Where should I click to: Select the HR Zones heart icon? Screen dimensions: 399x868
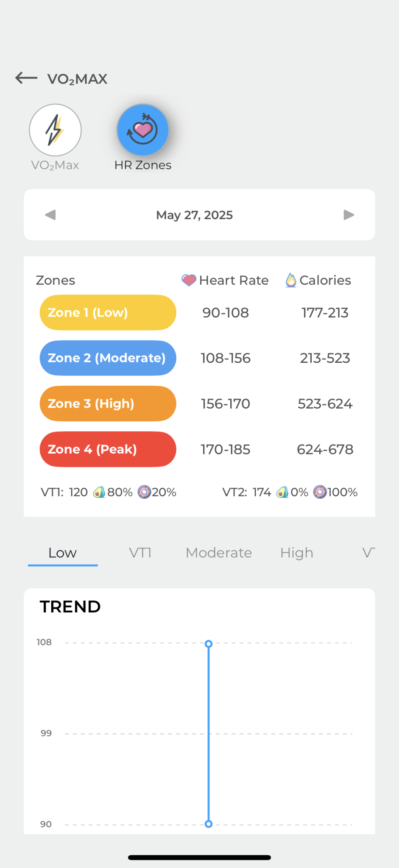(x=143, y=130)
